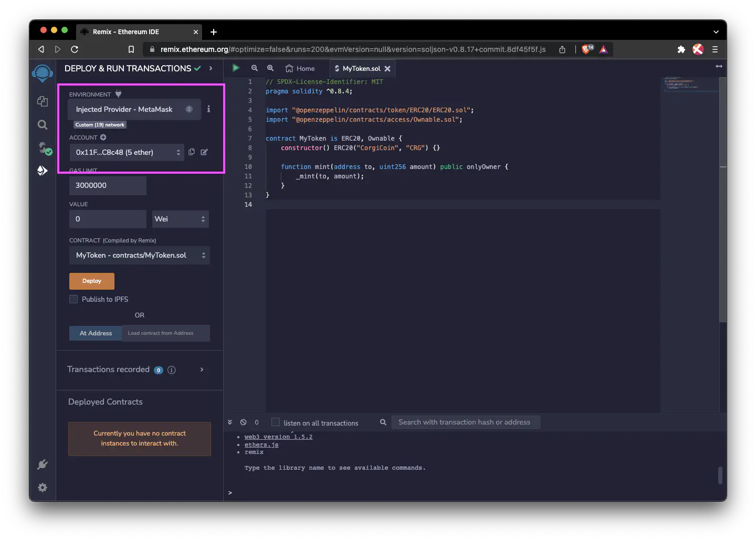Open the Account selection dropdown
This screenshot has width=756, height=540.
[127, 152]
